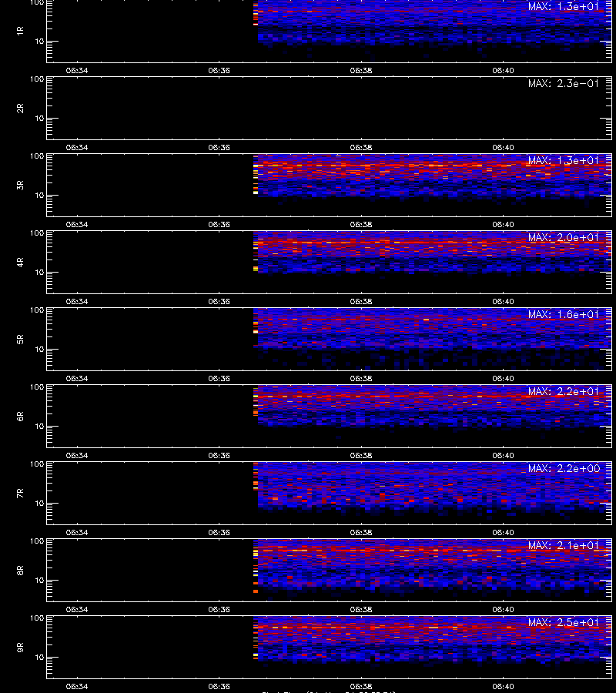Select the 'MAX: 2.3e-01' annotation
The width and height of the screenshot is (616, 693).
[564, 83]
